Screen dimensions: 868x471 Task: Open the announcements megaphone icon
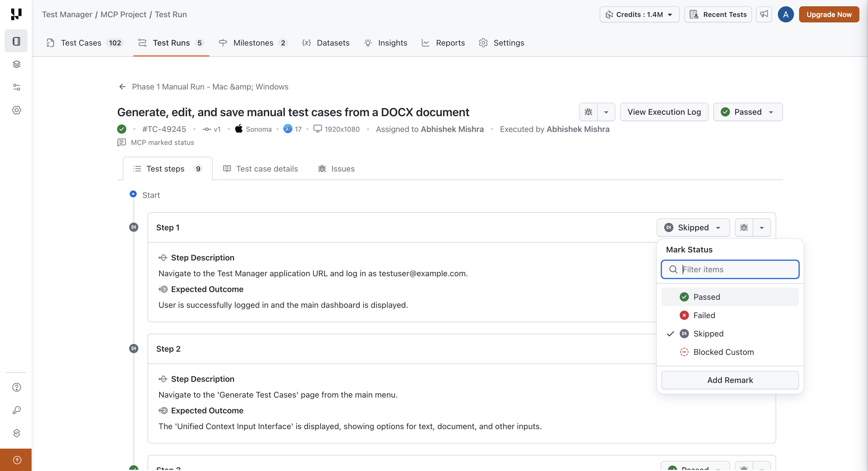click(x=764, y=14)
